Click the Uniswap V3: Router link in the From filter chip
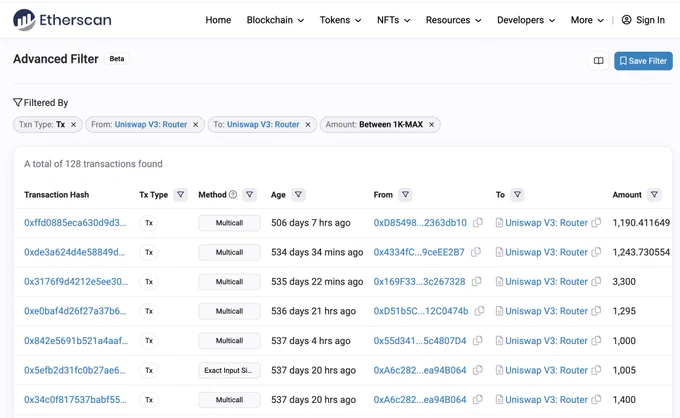Image resolution: width=680 pixels, height=418 pixels. tap(150, 124)
